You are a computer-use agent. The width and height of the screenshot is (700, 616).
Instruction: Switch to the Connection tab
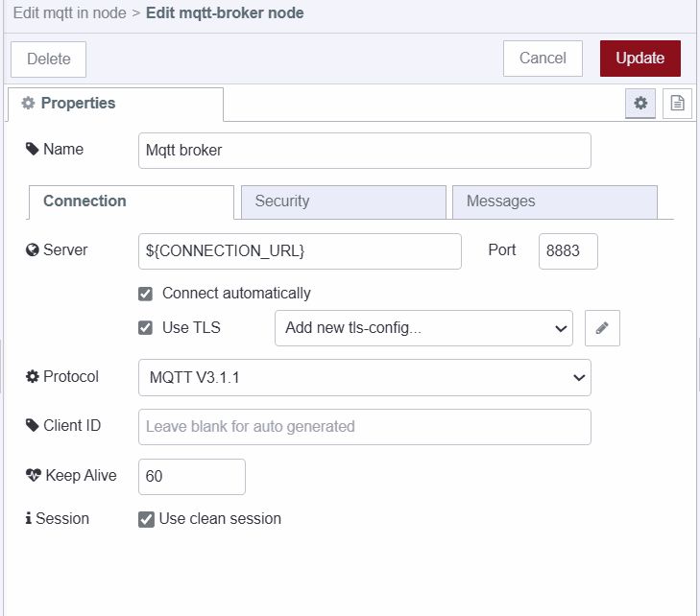click(x=132, y=202)
